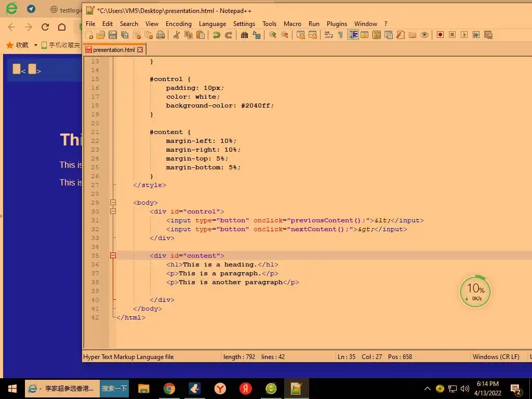Open a file using the toolbar folder icon

(x=101, y=35)
